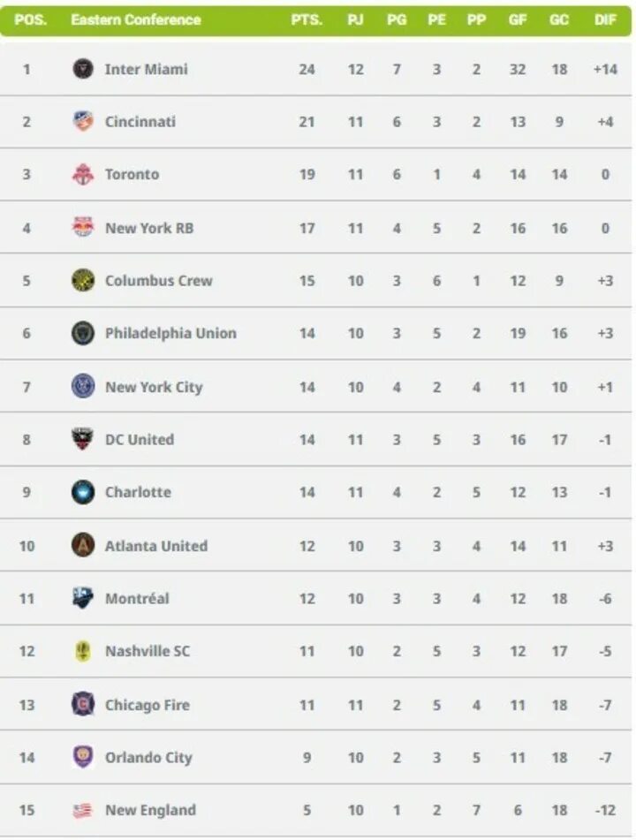Click the Cincinnati team logo
This screenshot has width=636, height=840.
83,122
